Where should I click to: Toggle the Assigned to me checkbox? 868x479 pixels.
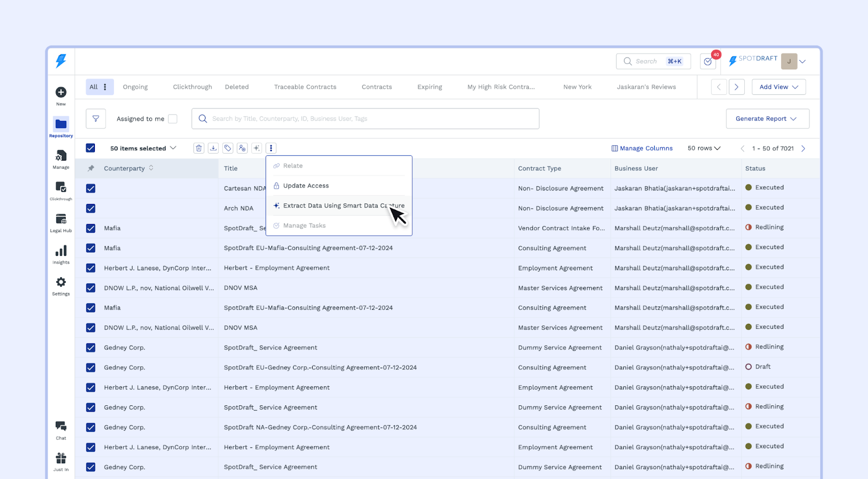click(173, 119)
